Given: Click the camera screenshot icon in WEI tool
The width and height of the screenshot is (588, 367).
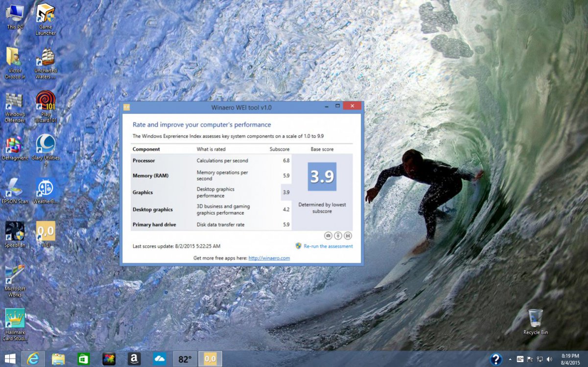Looking at the screenshot, I should (329, 236).
